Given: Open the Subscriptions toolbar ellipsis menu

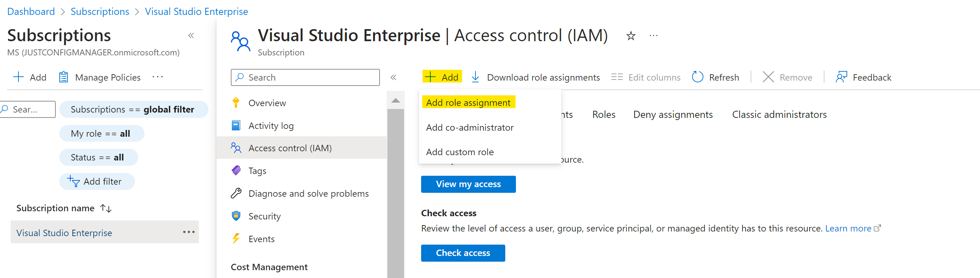Looking at the screenshot, I should pos(158,77).
